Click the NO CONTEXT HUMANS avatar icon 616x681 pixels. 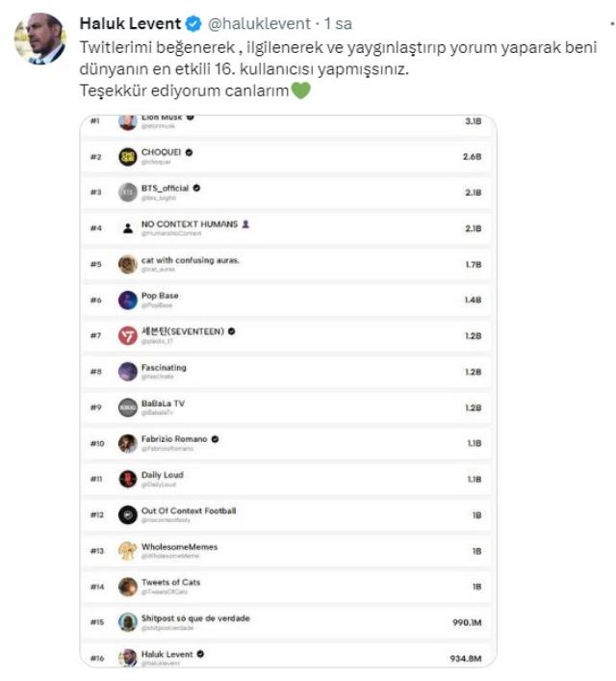pos(128,228)
